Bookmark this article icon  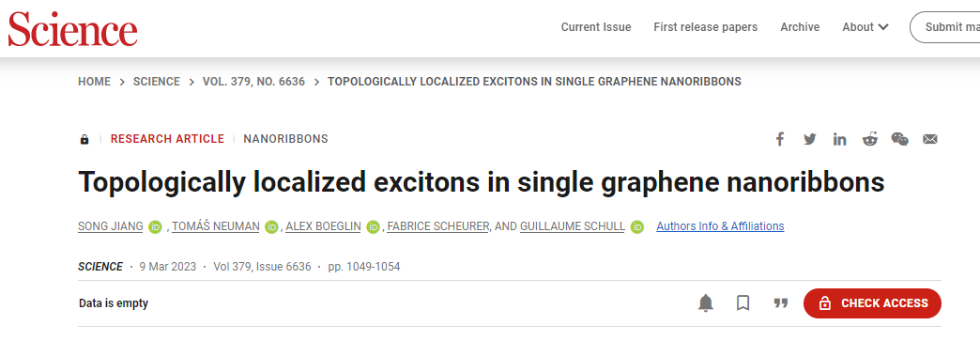coord(743,303)
